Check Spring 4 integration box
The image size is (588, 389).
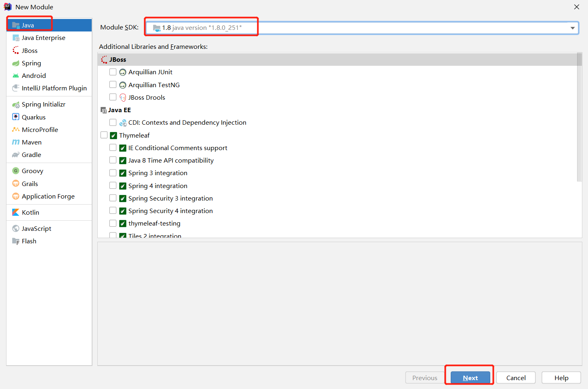pos(113,186)
